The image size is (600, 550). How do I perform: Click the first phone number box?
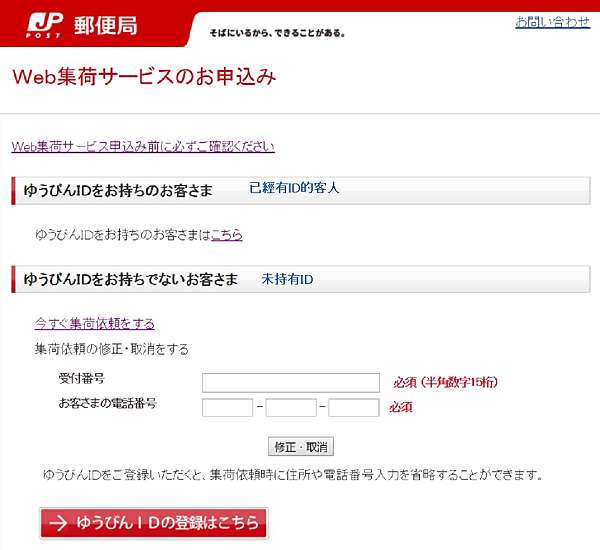coord(227,408)
